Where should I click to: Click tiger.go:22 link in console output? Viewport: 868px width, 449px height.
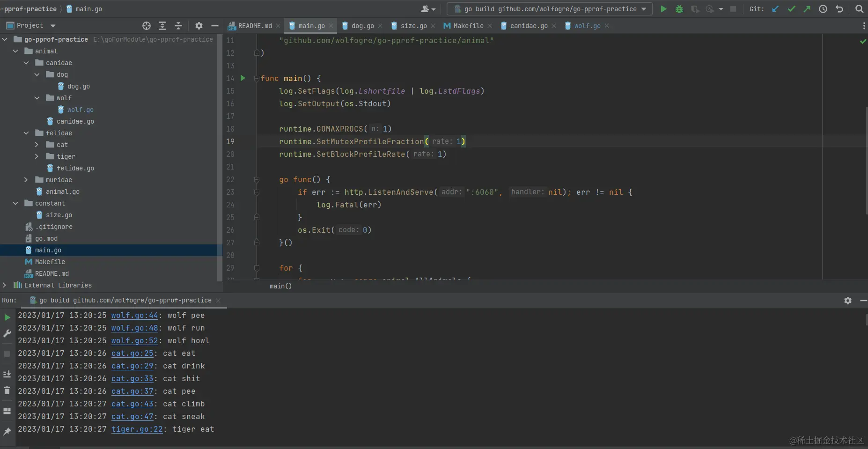coord(137,429)
